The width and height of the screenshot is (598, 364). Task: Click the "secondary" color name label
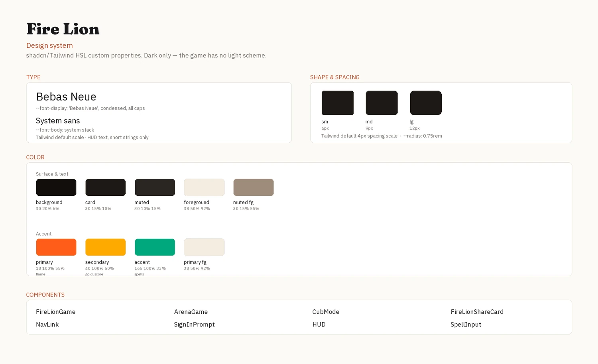click(97, 262)
